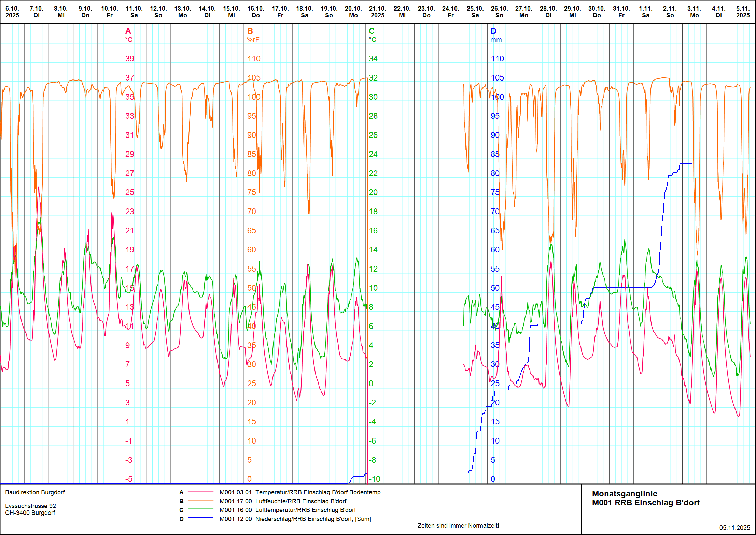Click the blue legend line for Niederschlag

tap(200, 518)
